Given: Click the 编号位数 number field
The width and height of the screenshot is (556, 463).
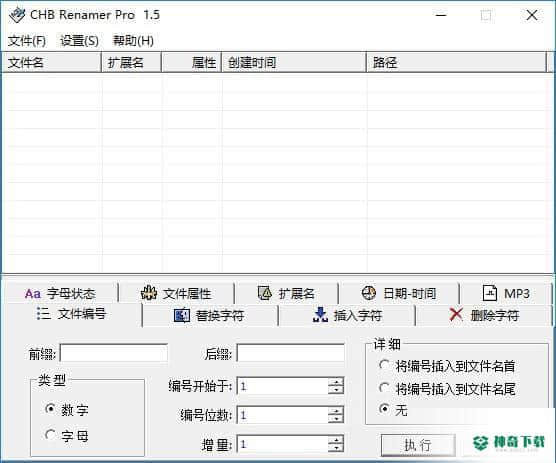Looking at the screenshot, I should click(x=283, y=415).
